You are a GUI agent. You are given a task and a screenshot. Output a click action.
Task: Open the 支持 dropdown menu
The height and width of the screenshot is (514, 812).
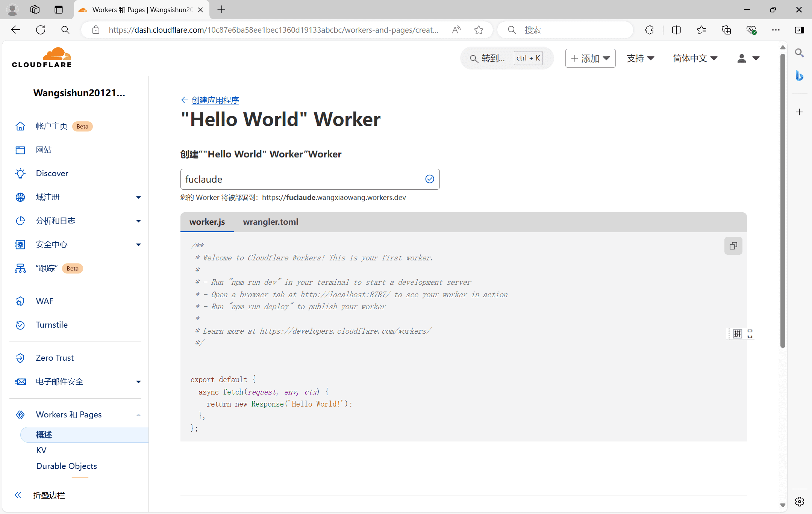(641, 58)
